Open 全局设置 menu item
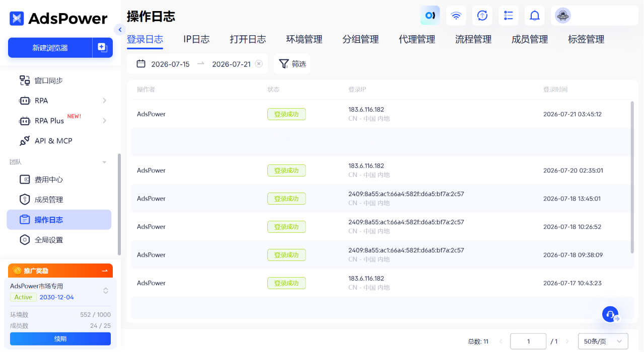Viewport: 644px width, 352px height. 59,240
